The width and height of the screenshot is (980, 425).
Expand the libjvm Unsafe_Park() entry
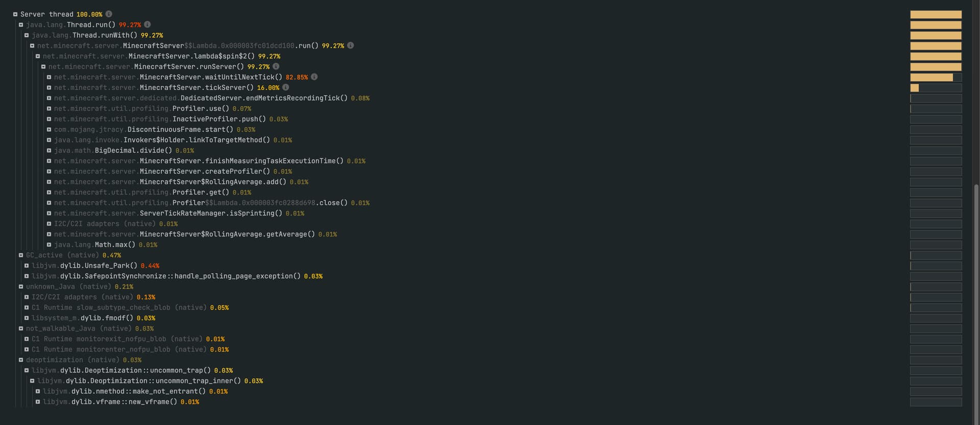click(x=27, y=266)
